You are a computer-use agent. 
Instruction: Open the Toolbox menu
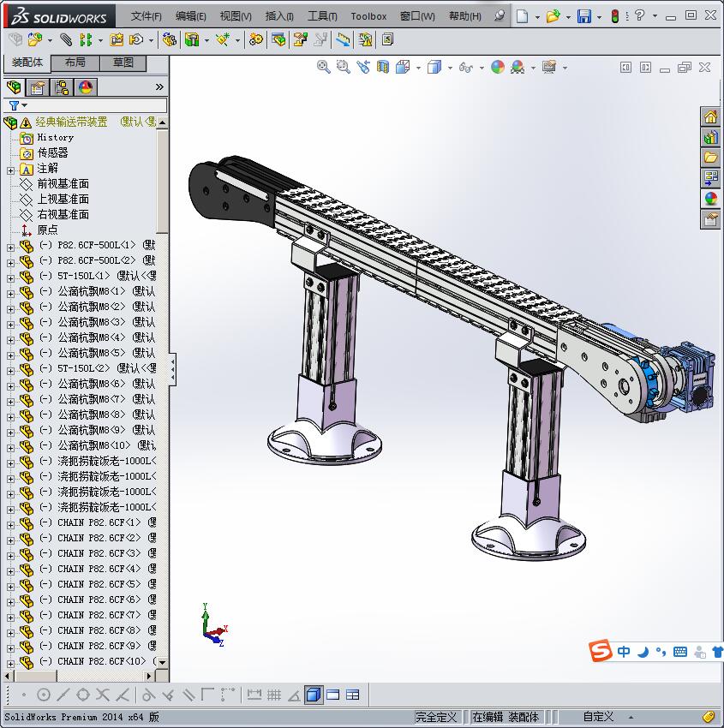tap(368, 16)
